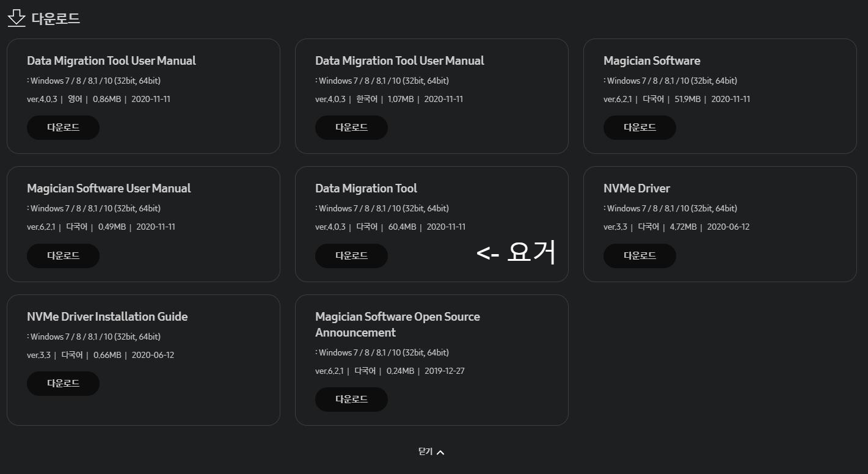Image resolution: width=868 pixels, height=474 pixels.
Task: Click the 0.49MB file size text
Action: 112,227
